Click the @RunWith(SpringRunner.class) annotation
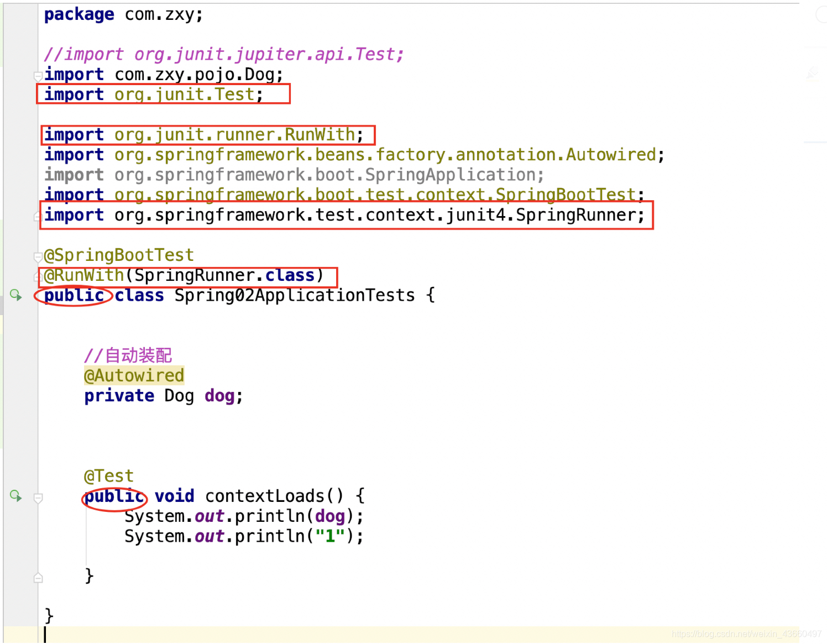827x644 pixels. [184, 275]
